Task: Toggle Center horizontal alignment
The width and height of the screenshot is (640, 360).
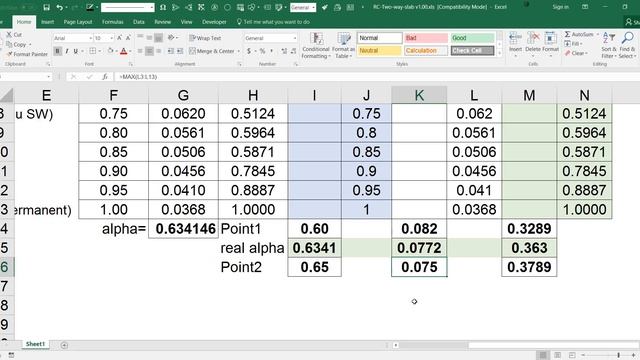Action: pyautogui.click(x=149, y=51)
